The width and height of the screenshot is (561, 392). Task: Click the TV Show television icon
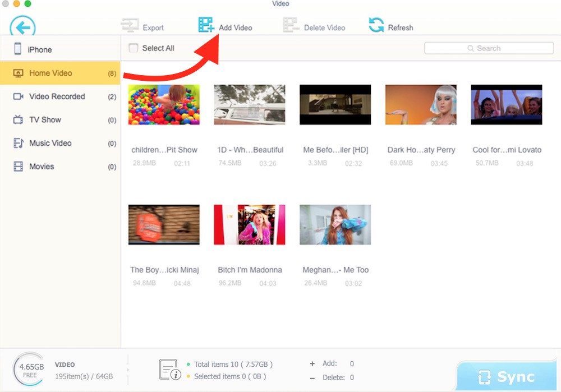pyautogui.click(x=18, y=119)
